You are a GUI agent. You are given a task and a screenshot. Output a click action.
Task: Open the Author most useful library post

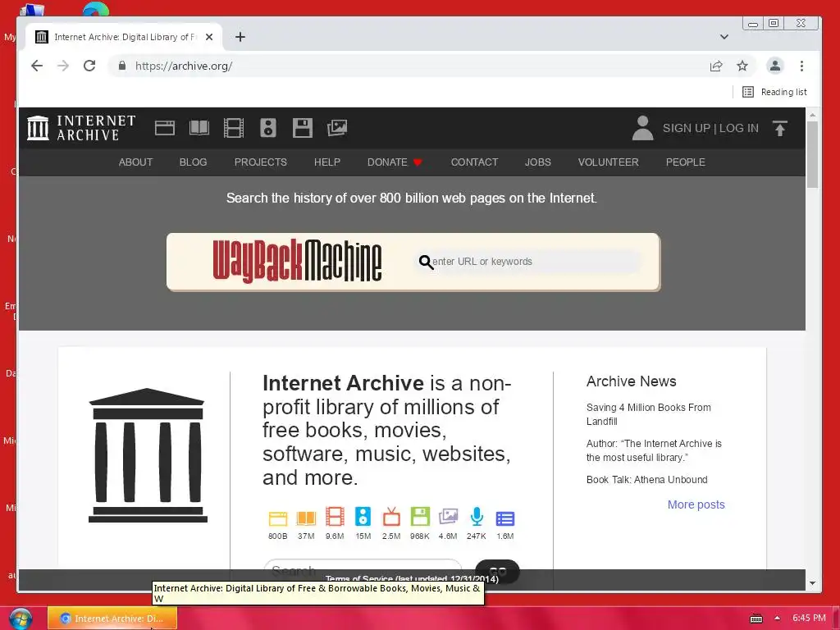[x=654, y=450]
